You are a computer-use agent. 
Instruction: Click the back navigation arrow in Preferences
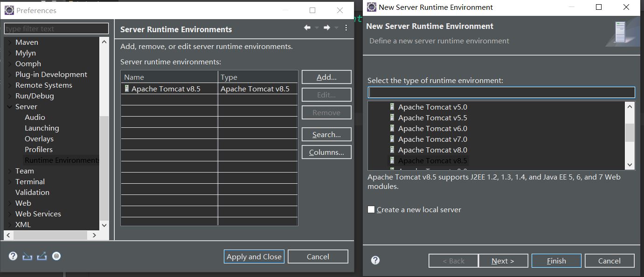point(307,28)
